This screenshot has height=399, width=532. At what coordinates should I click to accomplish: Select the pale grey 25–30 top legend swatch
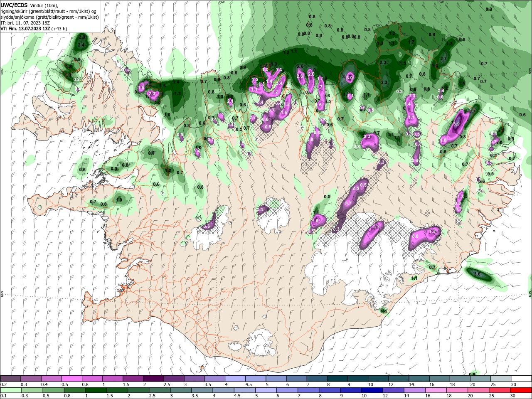[500, 379]
